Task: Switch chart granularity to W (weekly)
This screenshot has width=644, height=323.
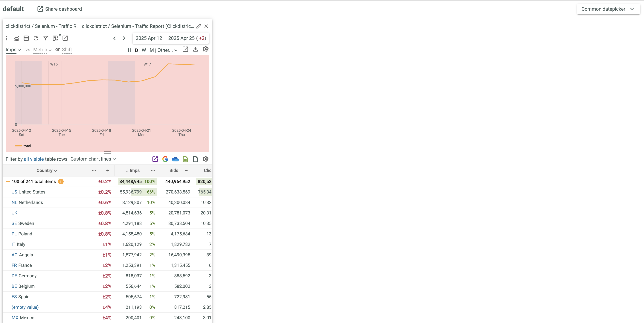Action: [144, 50]
